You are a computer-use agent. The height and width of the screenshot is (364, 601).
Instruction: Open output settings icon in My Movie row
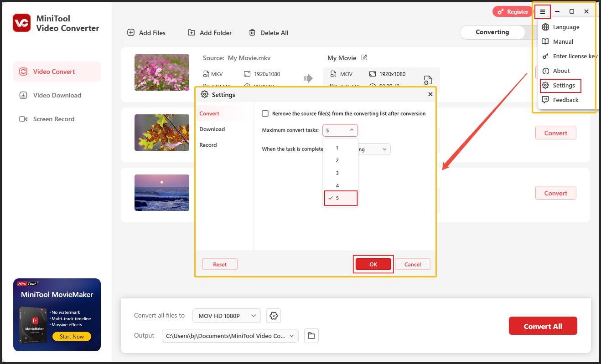point(427,80)
